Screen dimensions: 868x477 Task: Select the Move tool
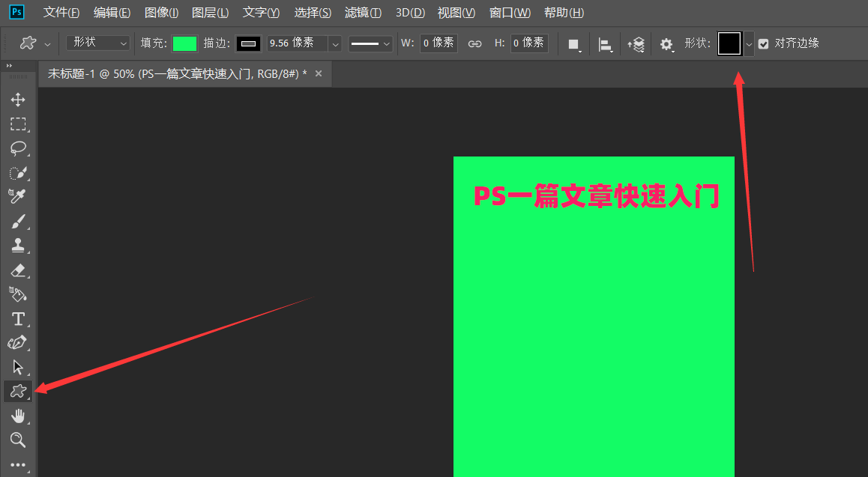tap(18, 100)
